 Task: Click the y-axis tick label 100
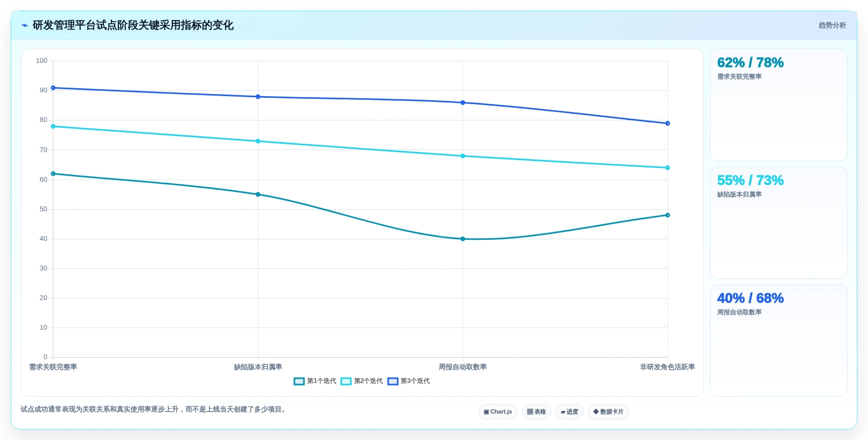point(42,61)
